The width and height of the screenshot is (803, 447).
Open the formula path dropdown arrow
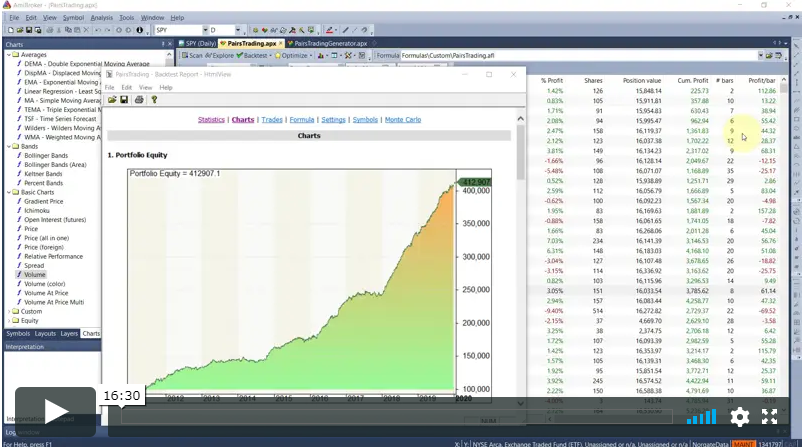point(760,55)
